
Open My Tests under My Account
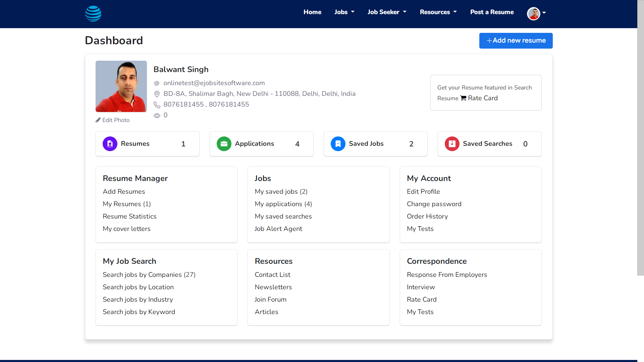click(420, 229)
